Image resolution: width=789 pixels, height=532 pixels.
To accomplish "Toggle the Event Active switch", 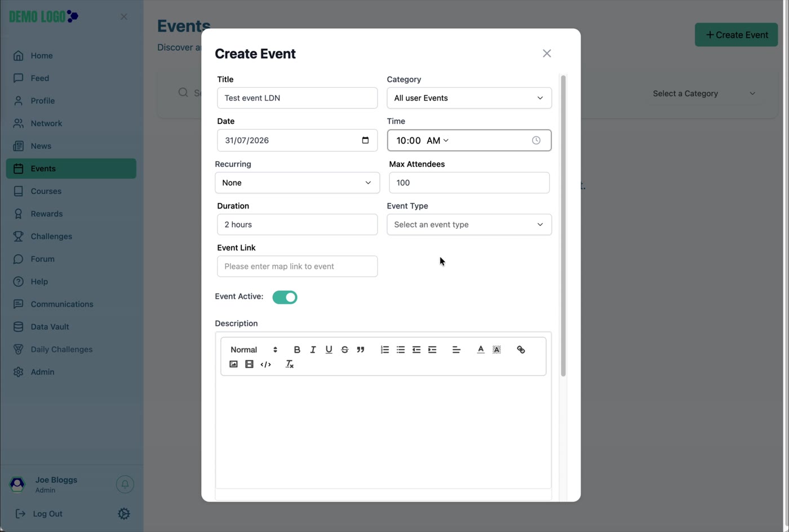I will 285,297.
